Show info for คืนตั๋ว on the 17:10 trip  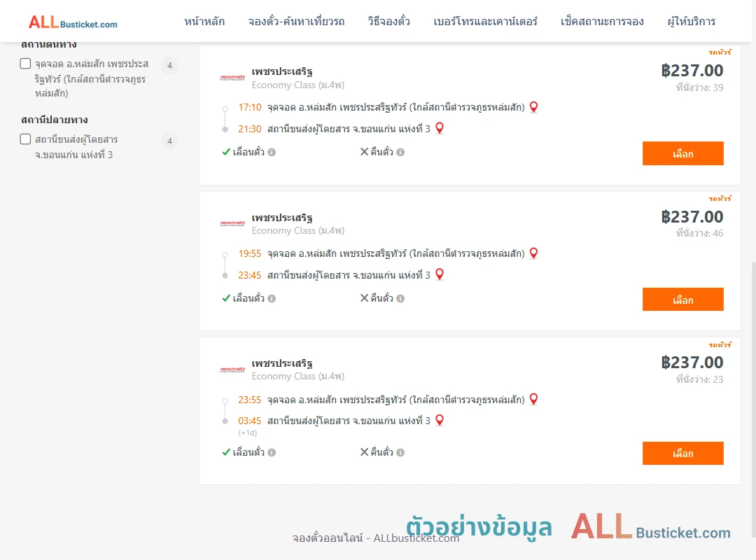tap(400, 153)
